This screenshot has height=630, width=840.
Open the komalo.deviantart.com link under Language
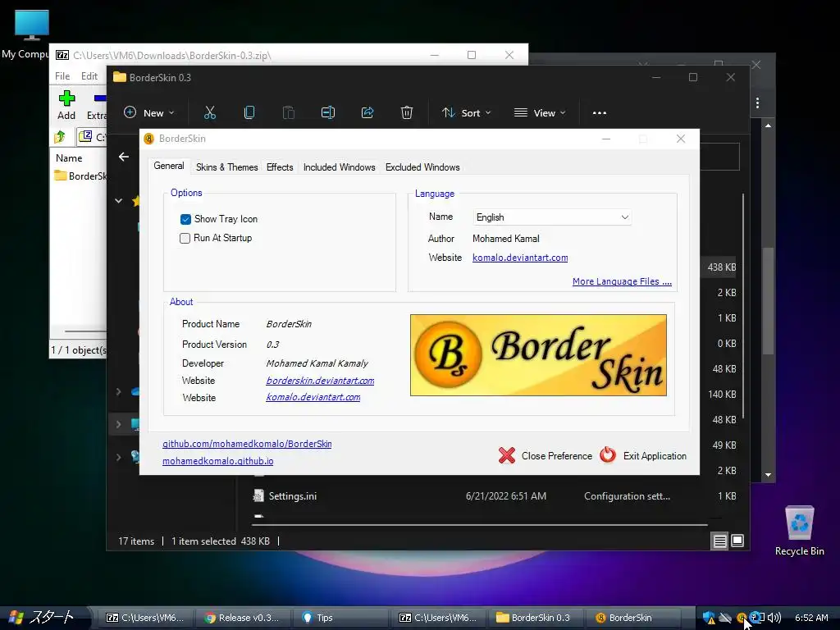(520, 258)
